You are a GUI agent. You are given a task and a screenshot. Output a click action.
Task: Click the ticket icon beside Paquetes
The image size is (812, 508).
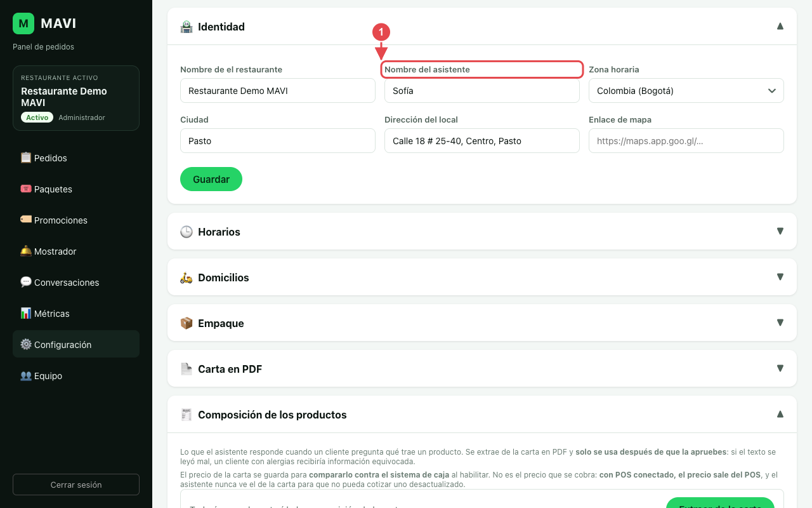pyautogui.click(x=26, y=189)
